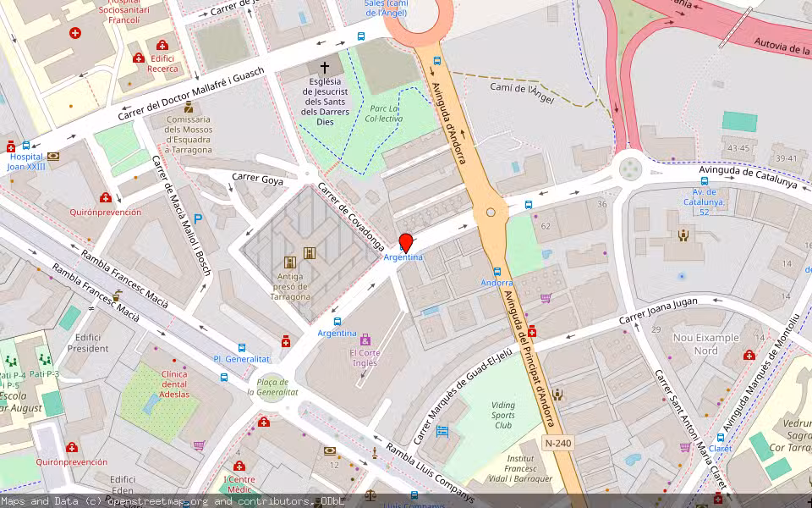Select the 'Institut Francesc Vidal i Barraquer' label

pos(520,468)
